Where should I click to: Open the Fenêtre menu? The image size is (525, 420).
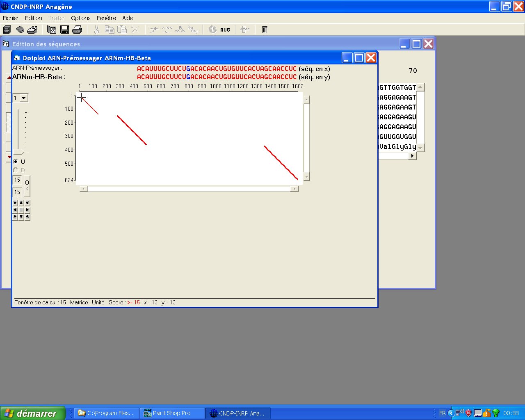[106, 18]
